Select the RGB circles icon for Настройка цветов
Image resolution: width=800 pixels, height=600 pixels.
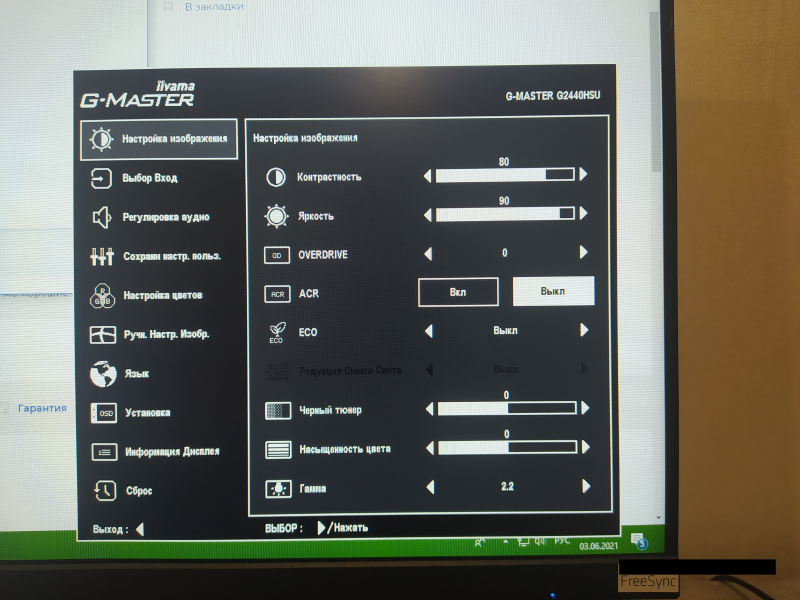point(102,296)
